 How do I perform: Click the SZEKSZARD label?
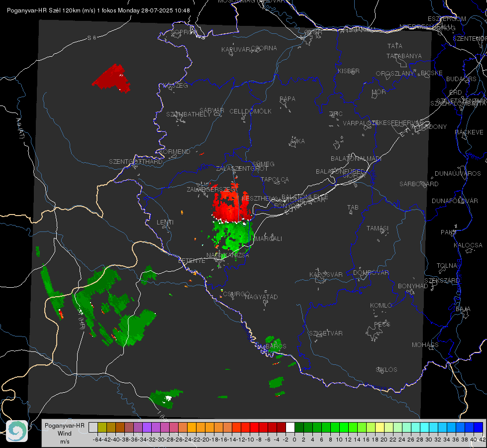(x=442, y=281)
